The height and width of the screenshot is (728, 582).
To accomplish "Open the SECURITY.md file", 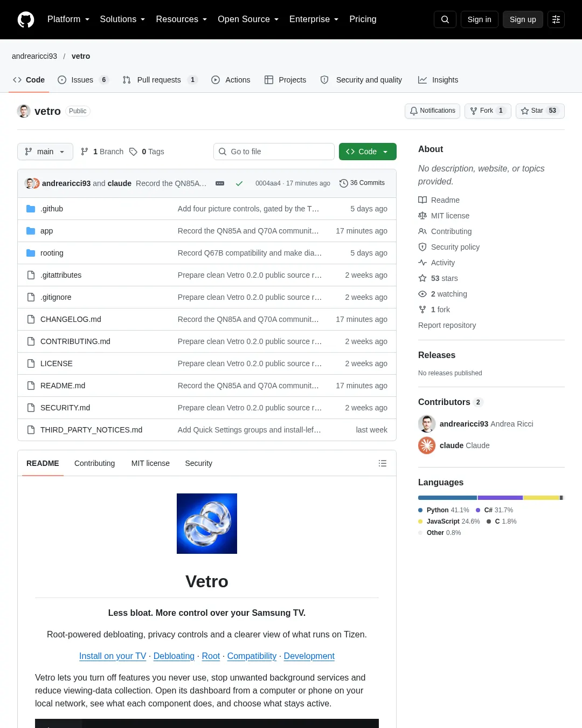I will tap(65, 408).
